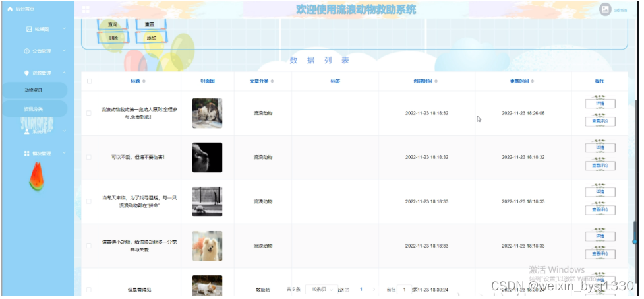Select page number 1 in pagination

[361, 290]
